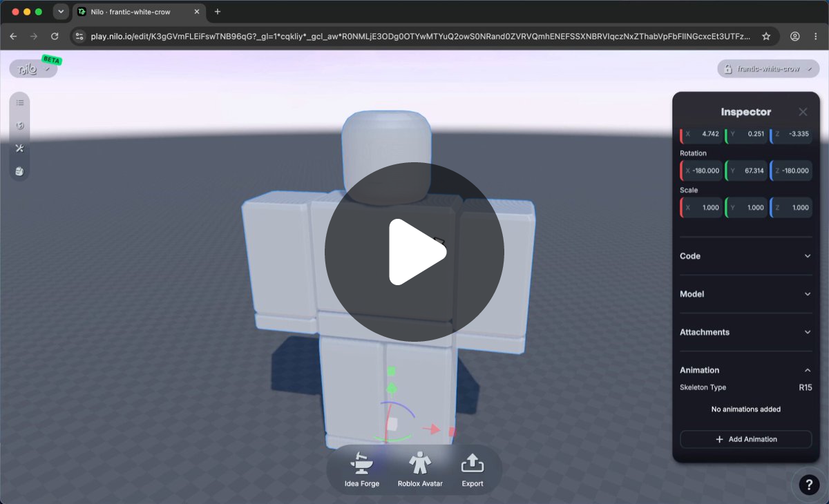Image resolution: width=829 pixels, height=504 pixels.
Task: Open the browser profile icon
Action: click(795, 37)
